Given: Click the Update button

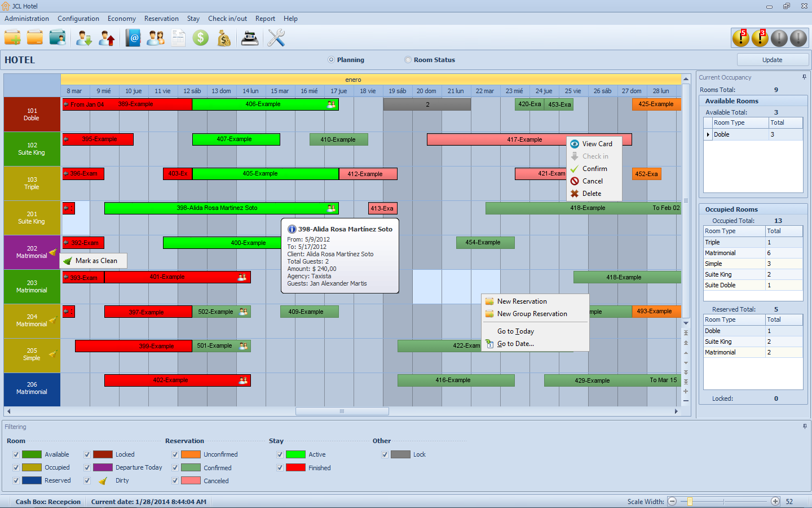Looking at the screenshot, I should tap(772, 60).
